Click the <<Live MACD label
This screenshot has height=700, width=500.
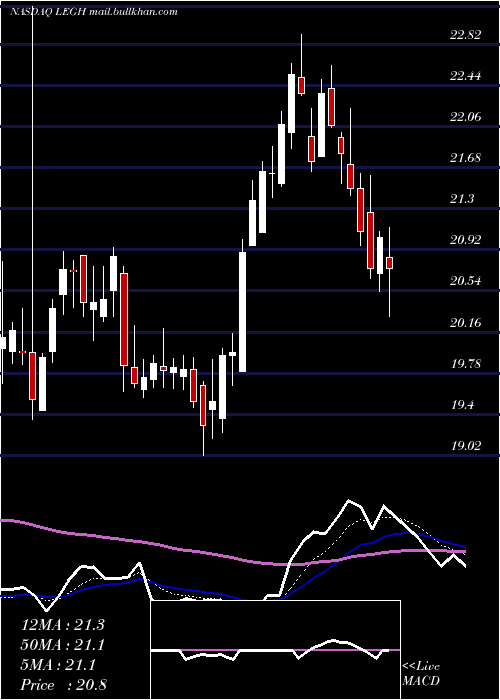tap(421, 674)
